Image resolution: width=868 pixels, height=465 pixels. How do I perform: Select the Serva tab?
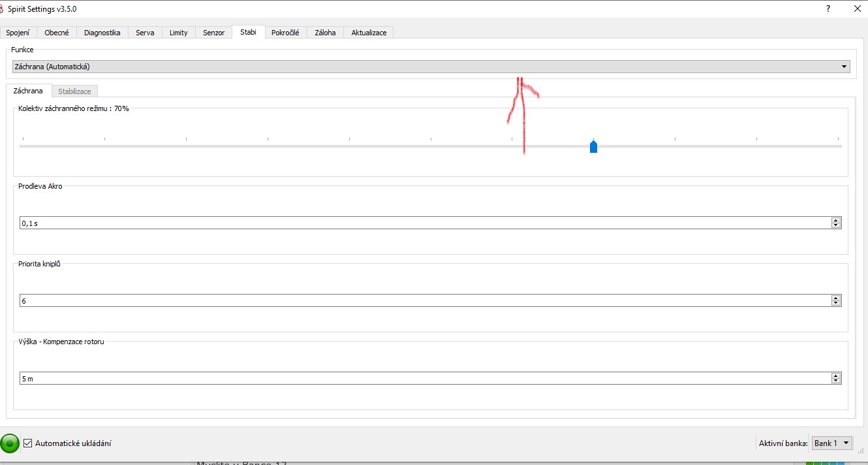[145, 33]
